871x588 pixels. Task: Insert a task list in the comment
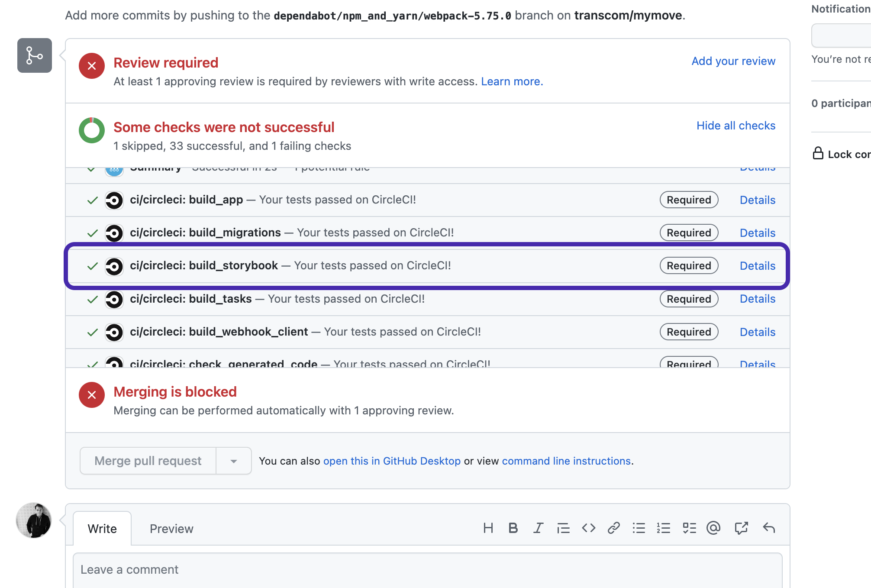pyautogui.click(x=689, y=528)
